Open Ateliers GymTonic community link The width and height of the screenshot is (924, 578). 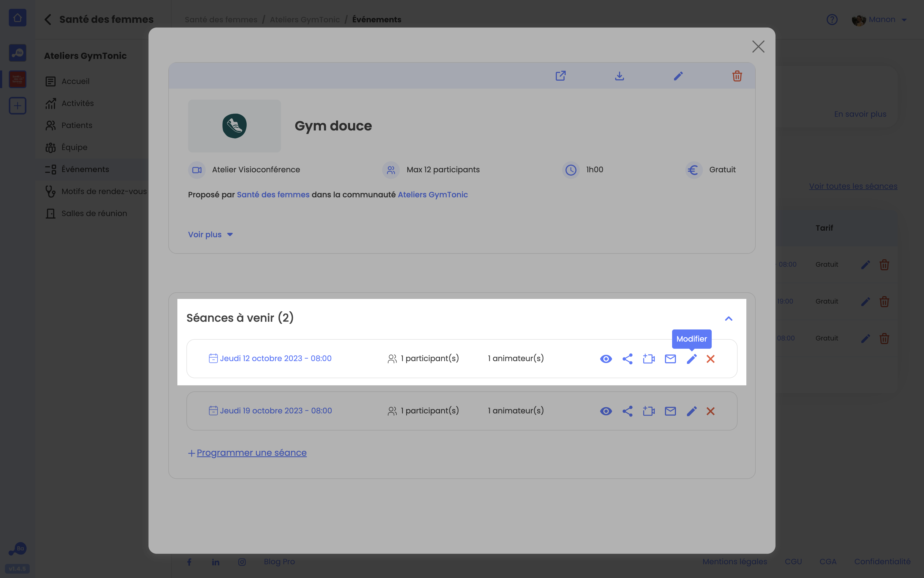click(x=433, y=195)
